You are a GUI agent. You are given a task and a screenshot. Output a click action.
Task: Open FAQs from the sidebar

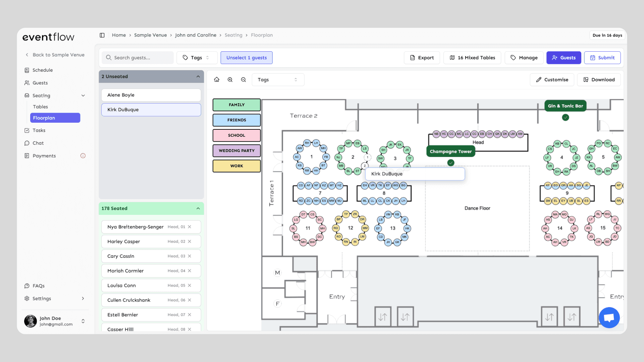(x=38, y=286)
